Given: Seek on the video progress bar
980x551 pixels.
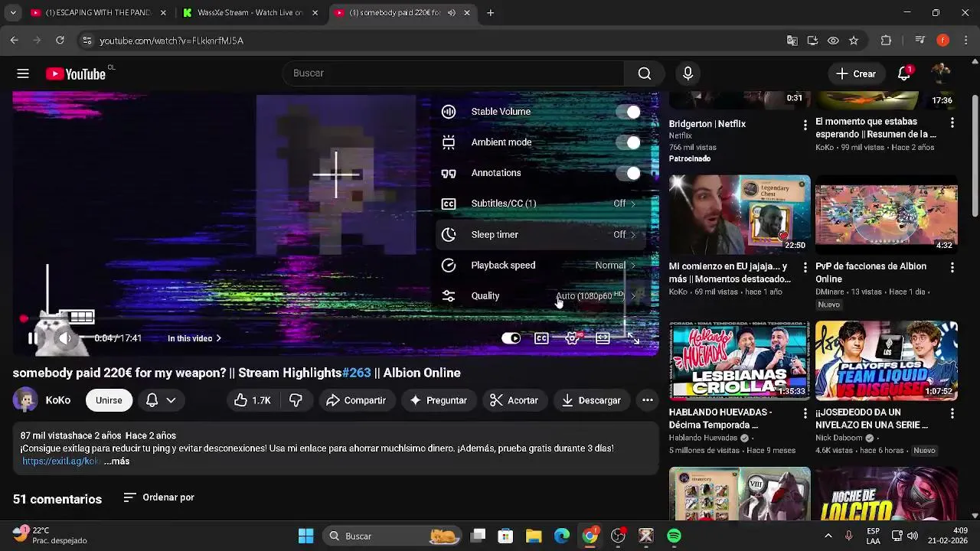Looking at the screenshot, I should [x=335, y=318].
